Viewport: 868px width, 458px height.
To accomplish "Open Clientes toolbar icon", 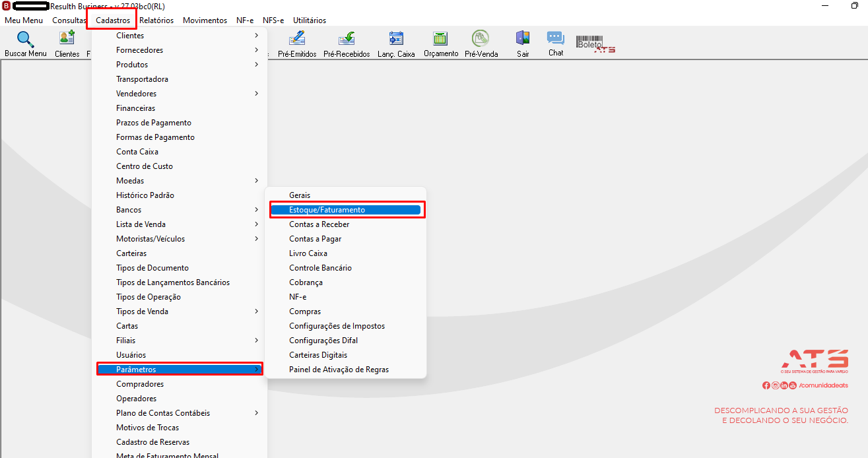I will 67,38.
